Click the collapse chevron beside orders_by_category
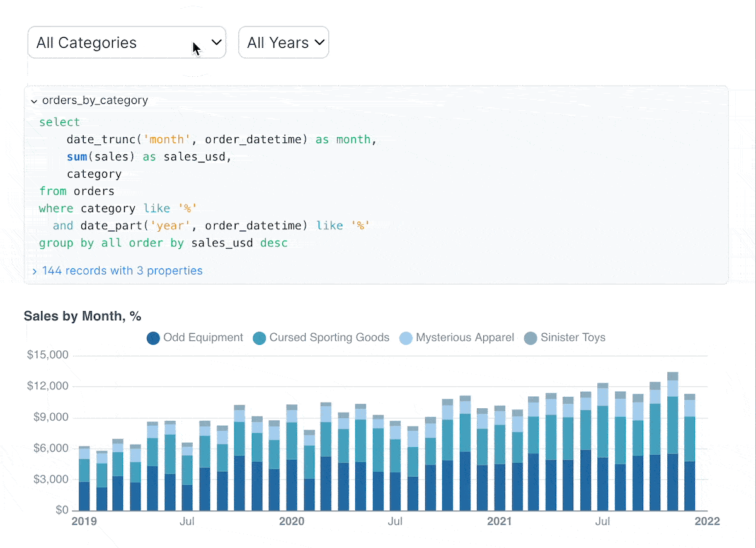756x548 pixels. tap(34, 101)
